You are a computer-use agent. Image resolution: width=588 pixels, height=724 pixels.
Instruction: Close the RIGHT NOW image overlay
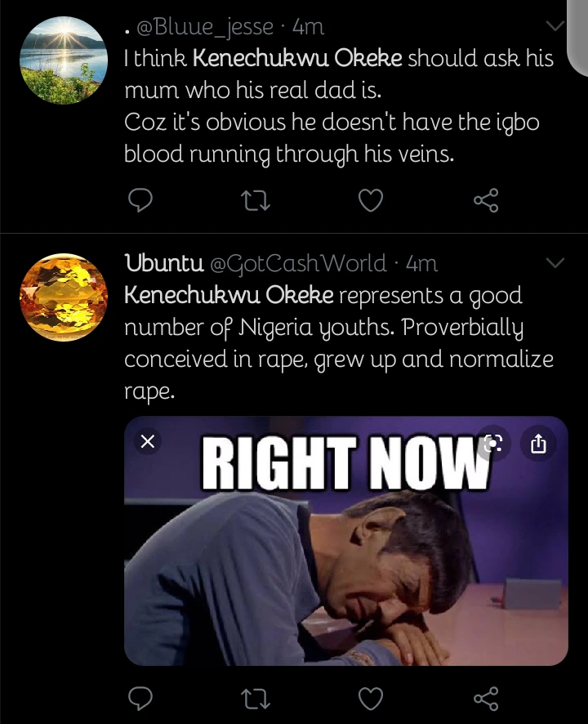[147, 442]
